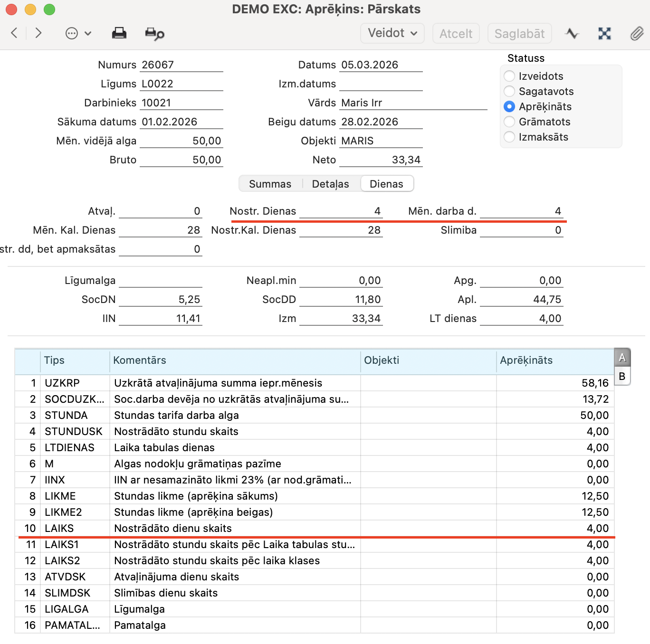Click the Darbinieks input field
The height and width of the screenshot is (644, 650).
182,103
